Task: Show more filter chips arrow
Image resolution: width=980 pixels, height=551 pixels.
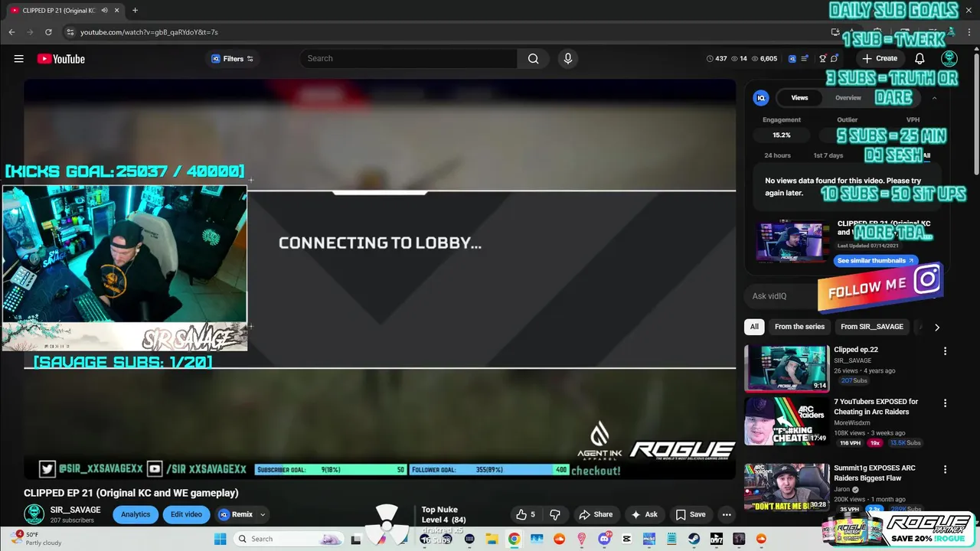Action: (936, 327)
